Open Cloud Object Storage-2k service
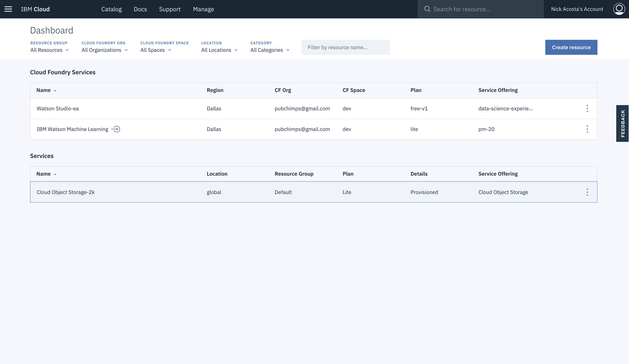 [x=65, y=192]
